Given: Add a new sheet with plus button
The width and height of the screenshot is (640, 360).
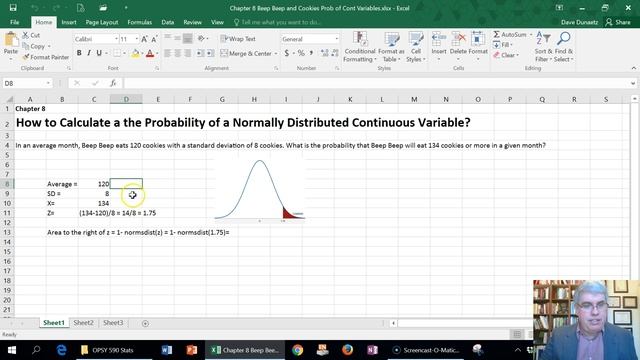Looking at the screenshot, I should (x=145, y=323).
